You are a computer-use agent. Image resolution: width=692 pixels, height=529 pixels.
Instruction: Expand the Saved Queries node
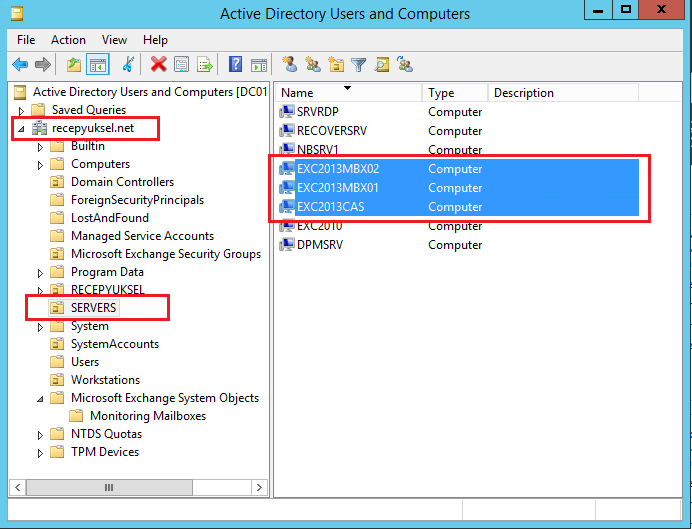click(x=21, y=110)
